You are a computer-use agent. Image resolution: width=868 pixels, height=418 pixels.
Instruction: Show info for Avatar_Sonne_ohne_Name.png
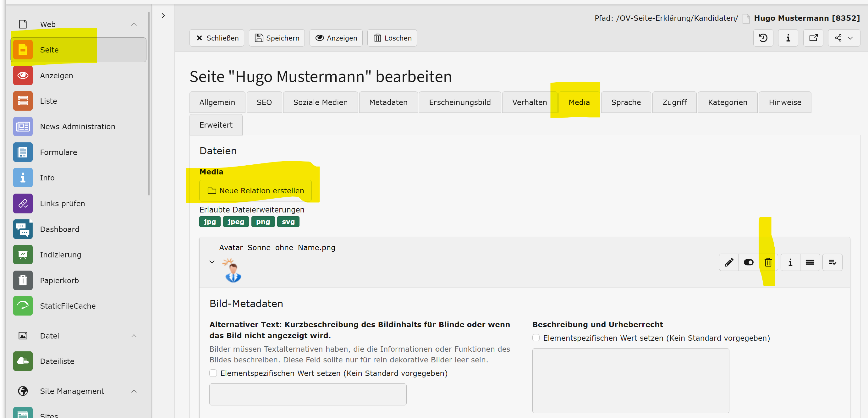tap(790, 262)
